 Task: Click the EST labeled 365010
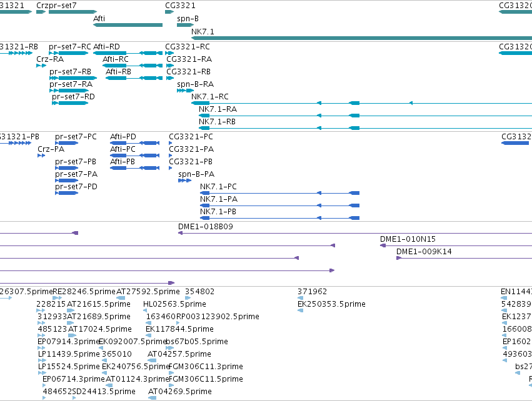pos(117,354)
